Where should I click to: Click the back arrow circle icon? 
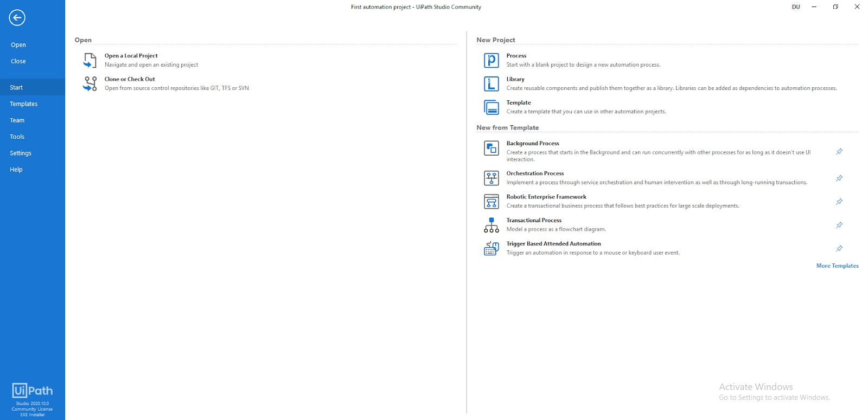point(17,17)
